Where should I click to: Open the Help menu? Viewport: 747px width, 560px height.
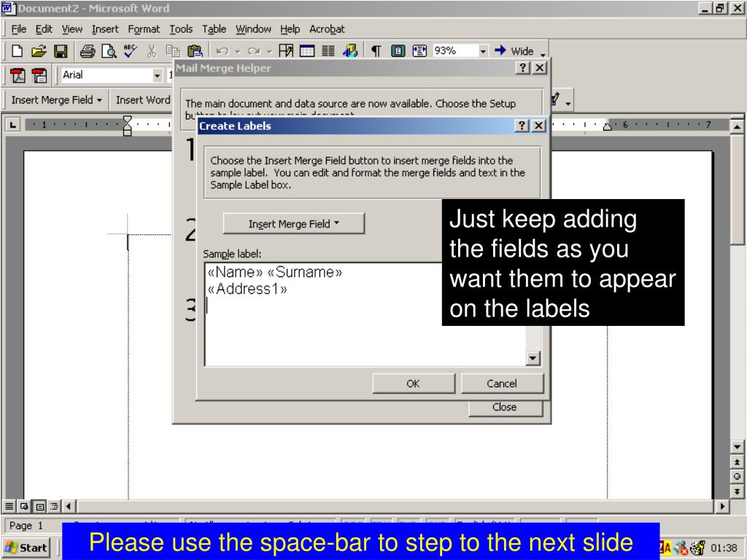290,29
